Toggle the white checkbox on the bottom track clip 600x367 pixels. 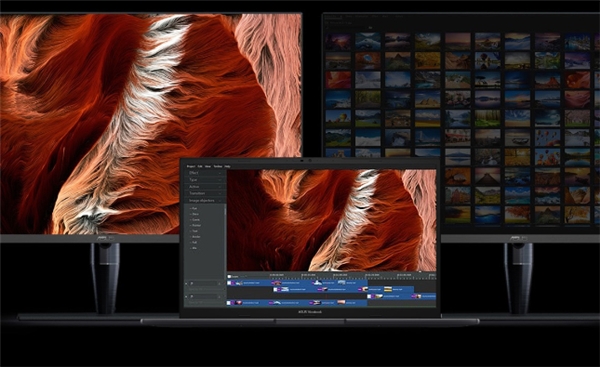(x=229, y=303)
